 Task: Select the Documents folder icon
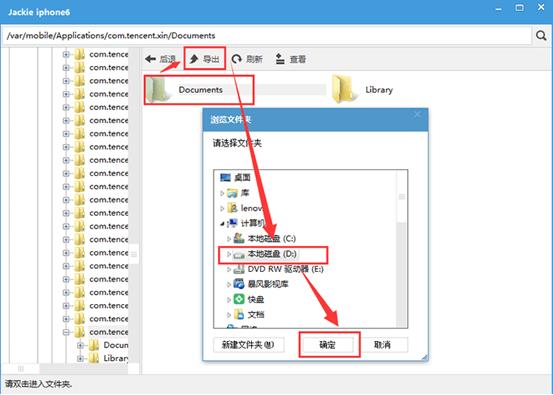[157, 90]
